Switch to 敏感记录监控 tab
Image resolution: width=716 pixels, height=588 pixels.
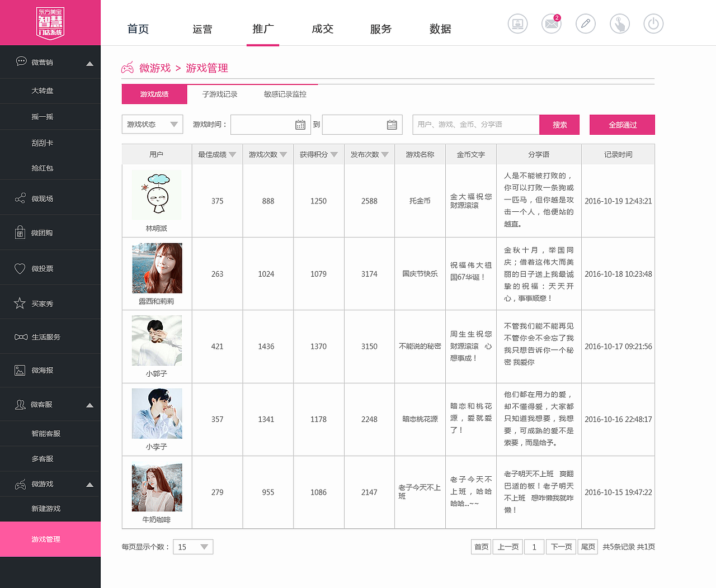pyautogui.click(x=285, y=94)
